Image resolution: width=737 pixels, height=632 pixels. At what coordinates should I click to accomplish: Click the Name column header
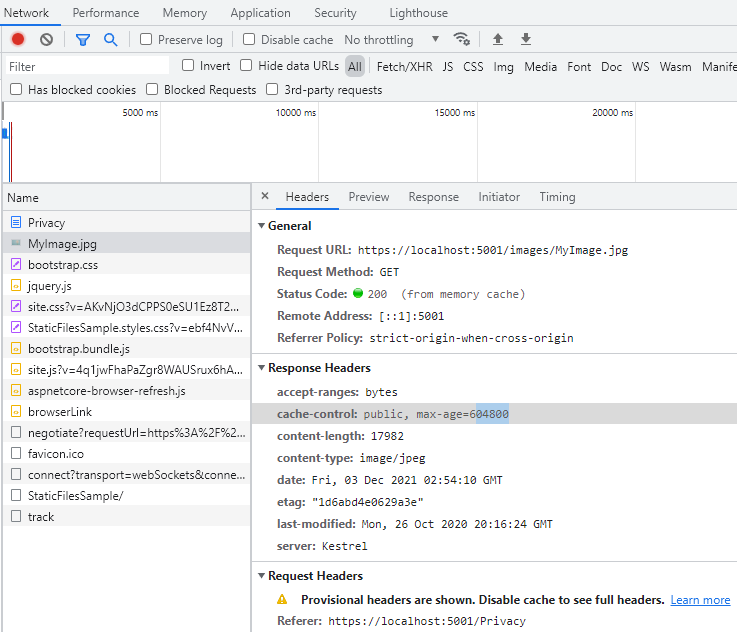click(x=126, y=197)
